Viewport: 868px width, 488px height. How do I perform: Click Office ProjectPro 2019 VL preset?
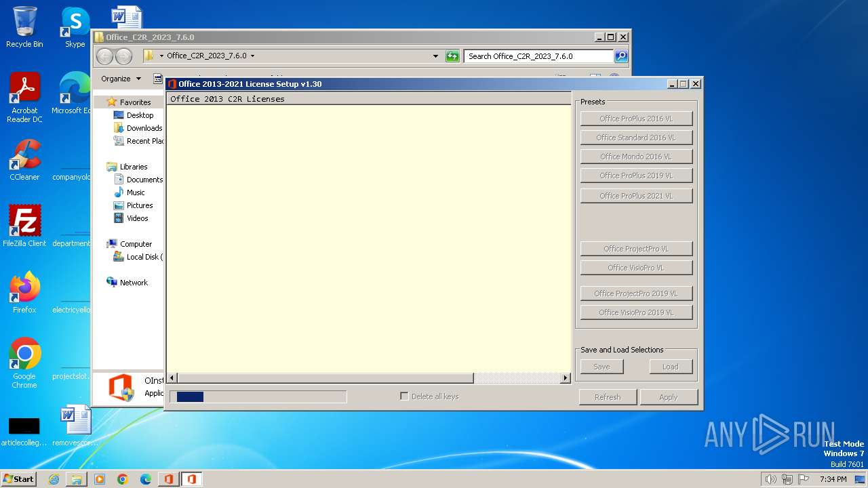636,293
